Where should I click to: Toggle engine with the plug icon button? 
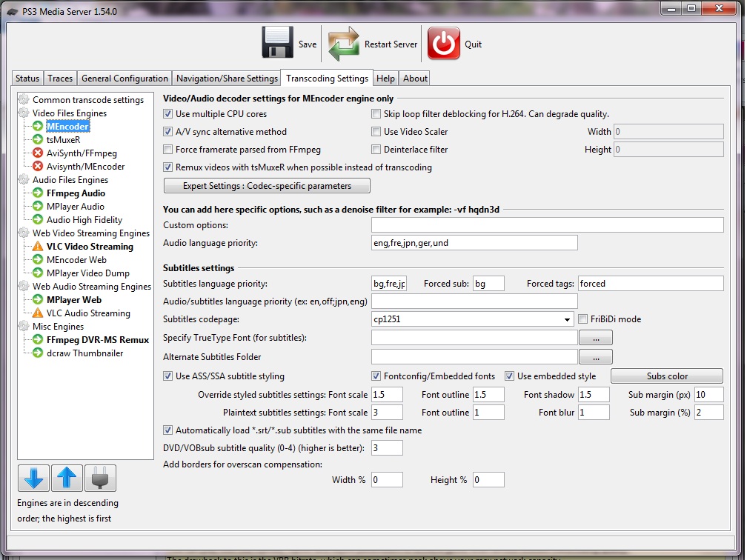[x=100, y=478]
